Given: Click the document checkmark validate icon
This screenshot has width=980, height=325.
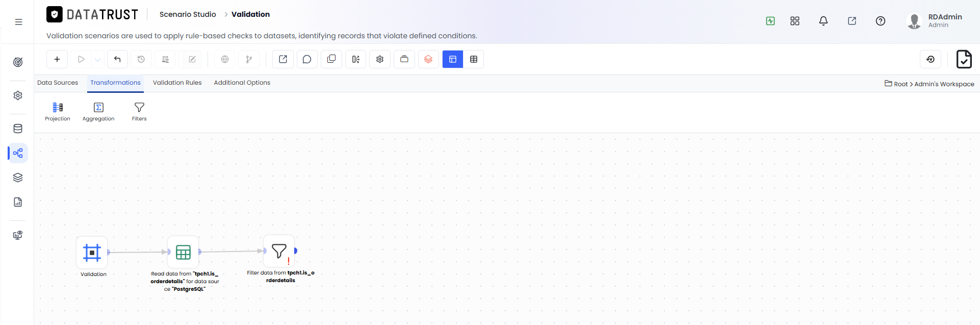Looking at the screenshot, I should (x=964, y=59).
